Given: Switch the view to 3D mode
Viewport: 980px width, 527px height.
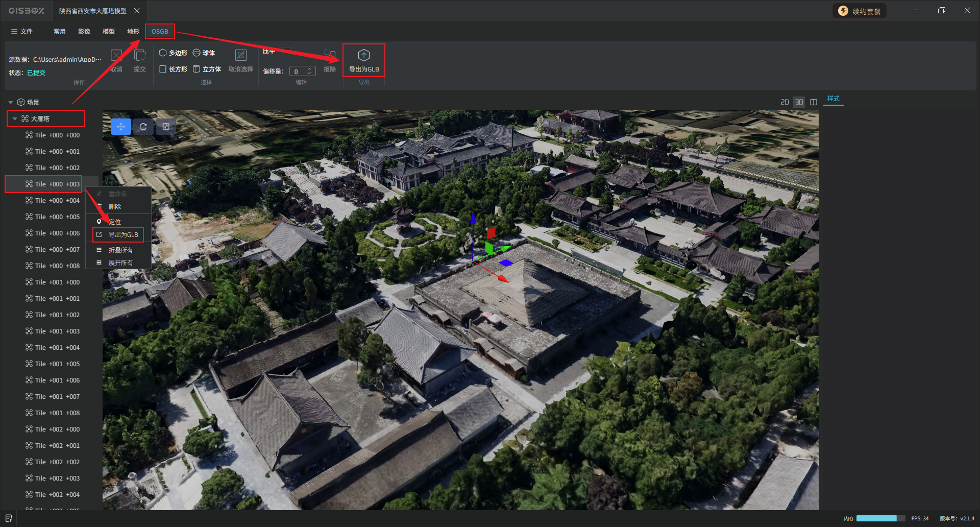Looking at the screenshot, I should [799, 102].
